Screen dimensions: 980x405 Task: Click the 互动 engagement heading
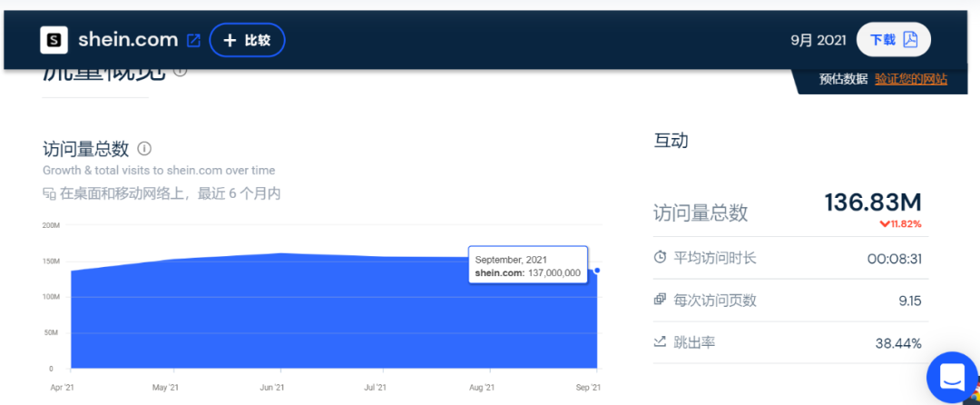pyautogui.click(x=671, y=141)
